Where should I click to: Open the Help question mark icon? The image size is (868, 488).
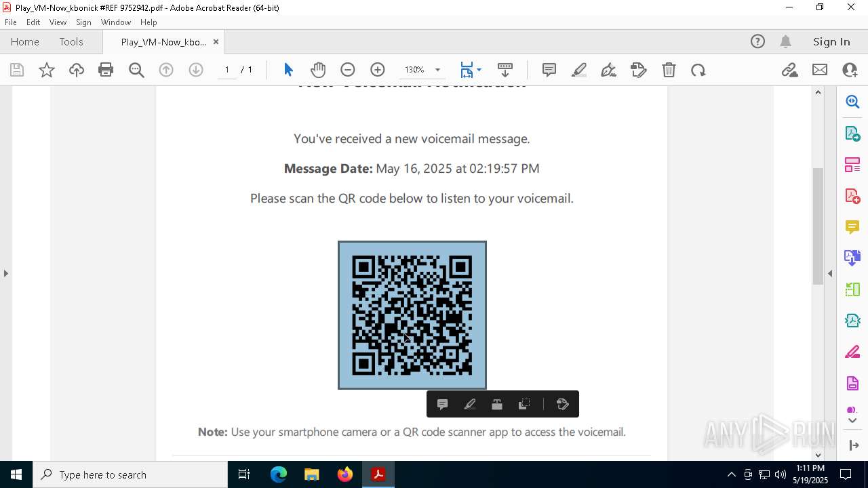coord(757,41)
